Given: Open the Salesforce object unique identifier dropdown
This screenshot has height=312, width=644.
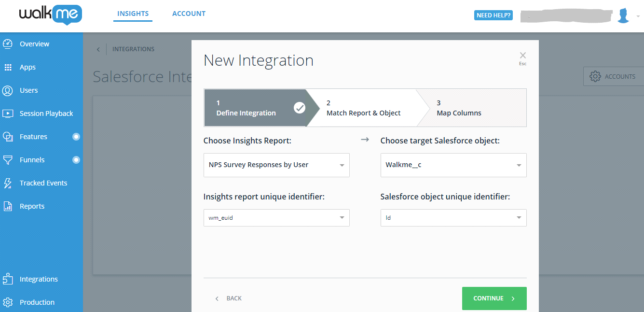Looking at the screenshot, I should [x=453, y=218].
